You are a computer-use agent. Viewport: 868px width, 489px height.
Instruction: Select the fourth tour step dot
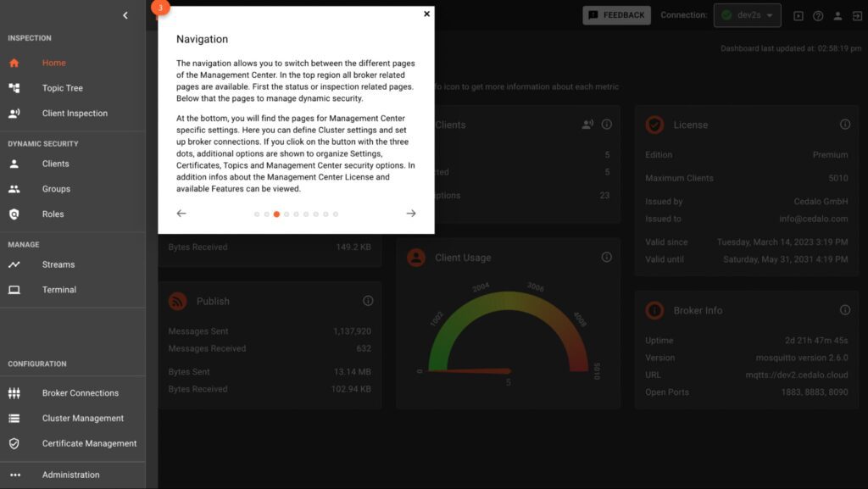(287, 214)
